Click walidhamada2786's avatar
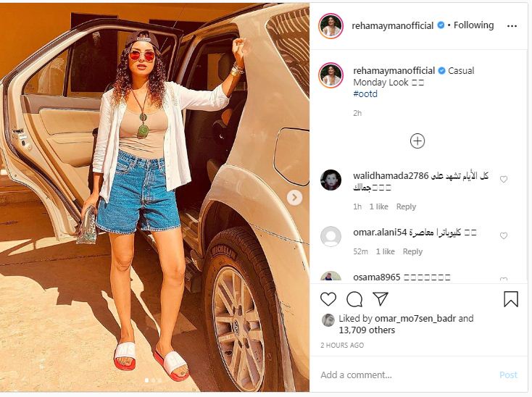Screen dimensions: 532x397 pos(331,180)
